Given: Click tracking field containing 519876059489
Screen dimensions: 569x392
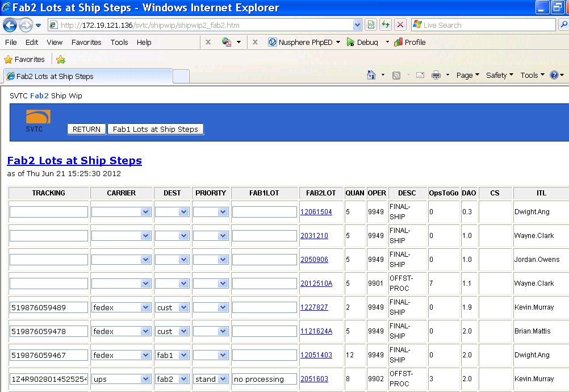Looking at the screenshot, I should tap(49, 307).
